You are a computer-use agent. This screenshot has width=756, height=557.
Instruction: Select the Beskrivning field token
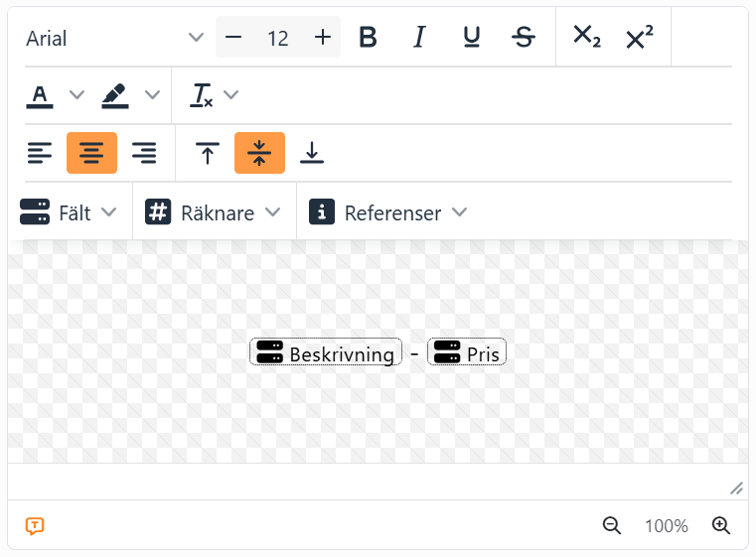(326, 352)
